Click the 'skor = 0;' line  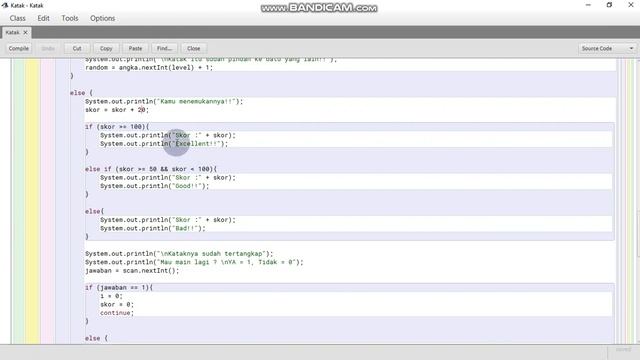coord(117,304)
